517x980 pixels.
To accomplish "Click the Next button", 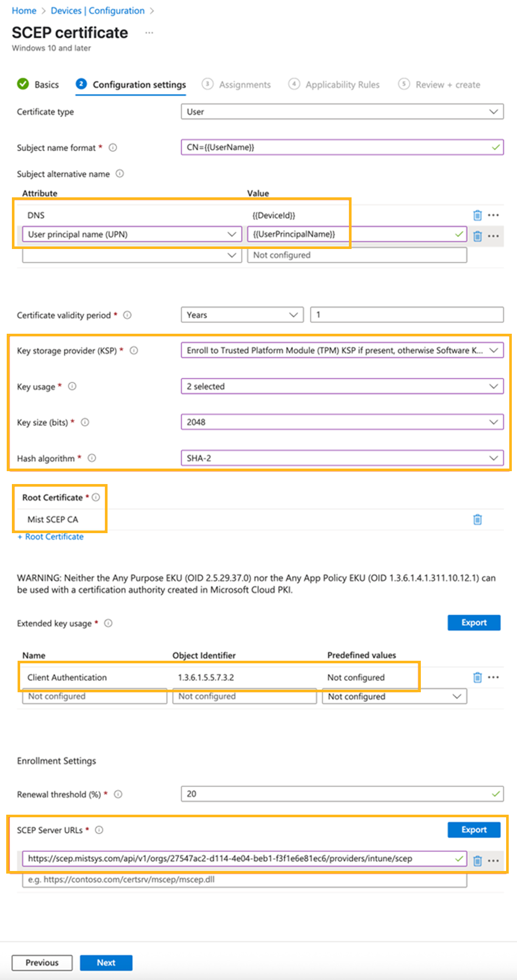I will (106, 963).
